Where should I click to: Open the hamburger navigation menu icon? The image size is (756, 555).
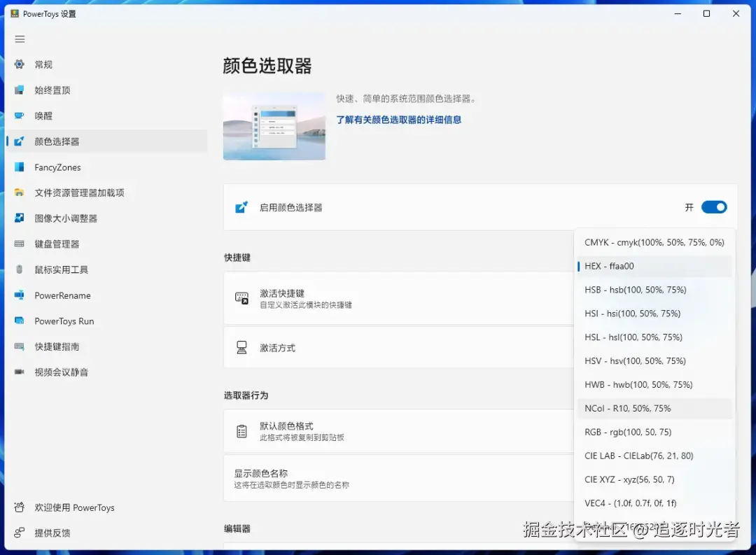pyautogui.click(x=20, y=39)
